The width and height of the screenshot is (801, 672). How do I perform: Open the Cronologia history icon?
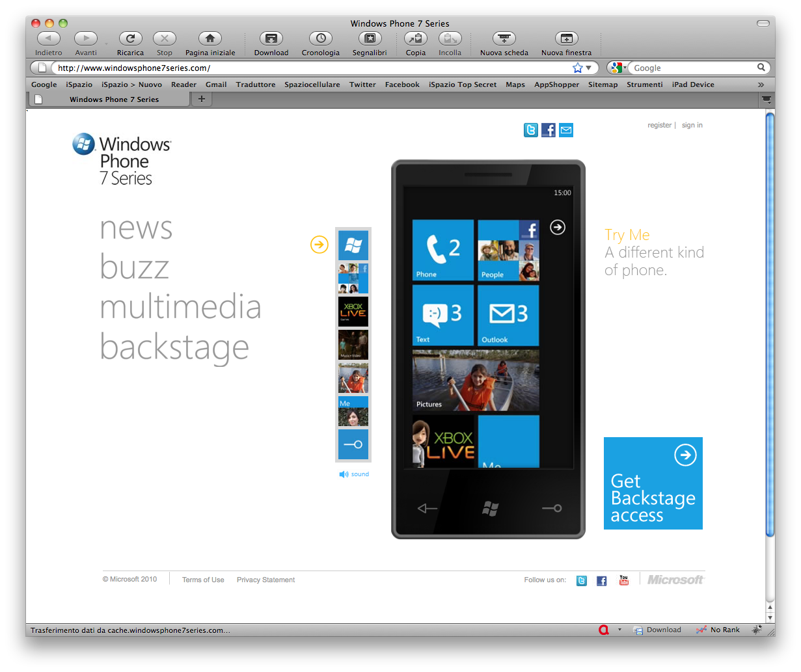point(320,39)
